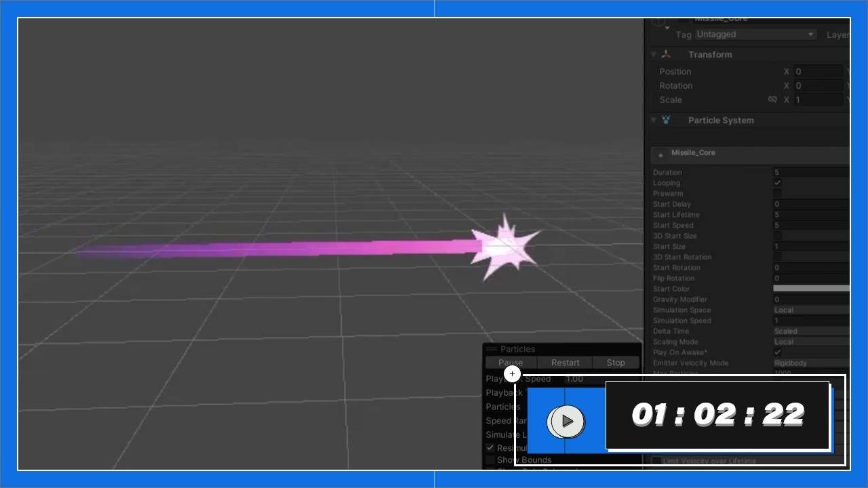The height and width of the screenshot is (488, 868).
Task: Open the Delta Time dropdown set to Scaled
Action: [811, 331]
